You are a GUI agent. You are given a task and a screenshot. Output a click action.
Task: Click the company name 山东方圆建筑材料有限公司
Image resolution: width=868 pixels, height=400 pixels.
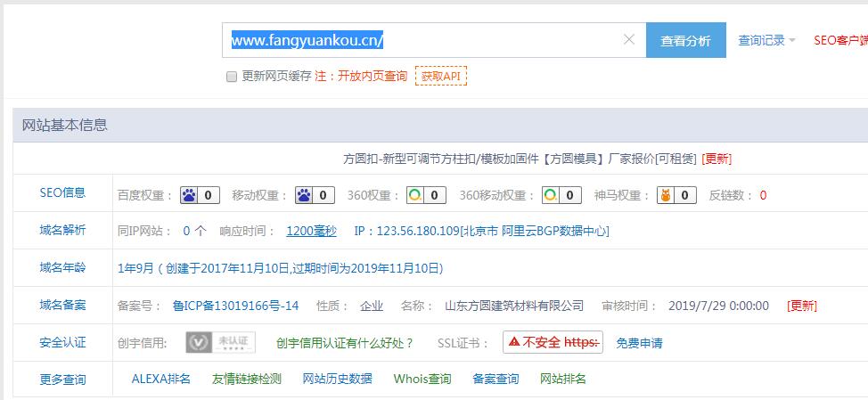pyautogui.click(x=514, y=306)
